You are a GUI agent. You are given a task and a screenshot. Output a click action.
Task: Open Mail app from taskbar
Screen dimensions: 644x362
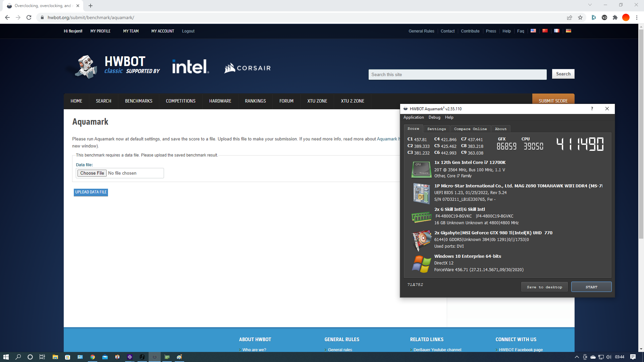pos(105,357)
